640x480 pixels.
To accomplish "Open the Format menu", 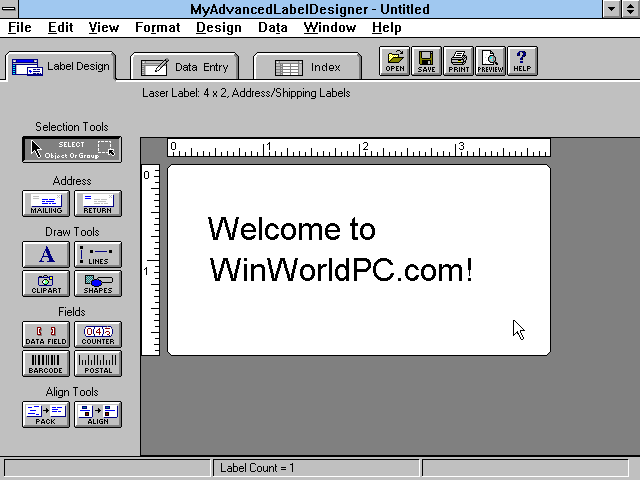I will coord(158,28).
